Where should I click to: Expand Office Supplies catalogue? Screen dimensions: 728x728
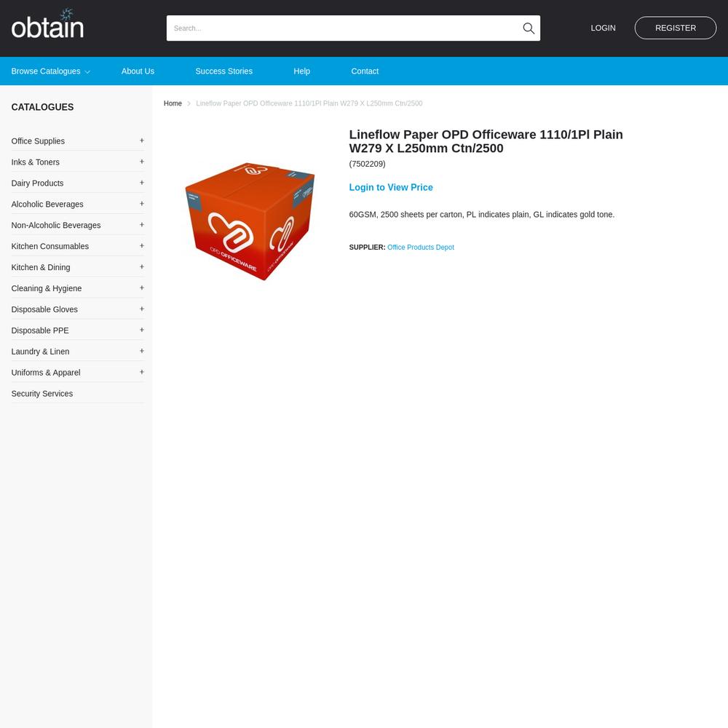click(142, 141)
